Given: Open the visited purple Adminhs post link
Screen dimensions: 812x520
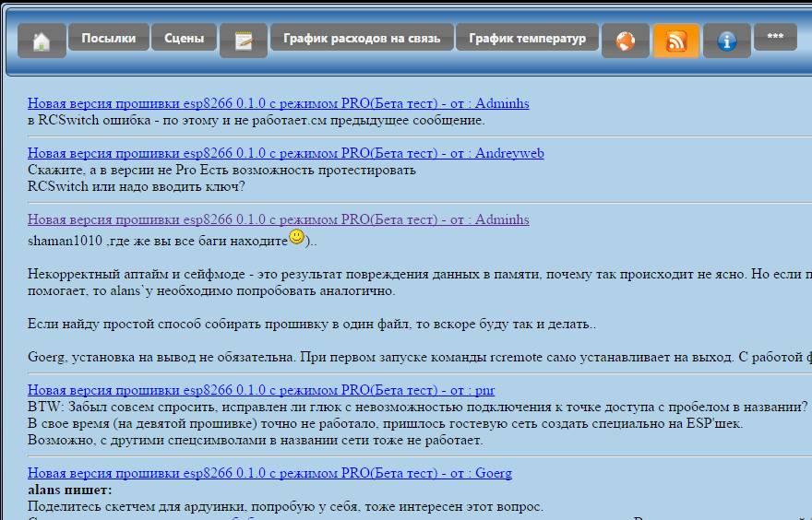Looking at the screenshot, I should [278, 219].
